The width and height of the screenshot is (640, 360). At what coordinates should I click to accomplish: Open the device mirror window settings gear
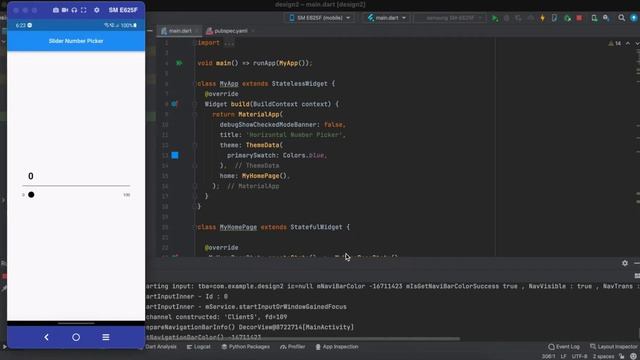(97, 10)
